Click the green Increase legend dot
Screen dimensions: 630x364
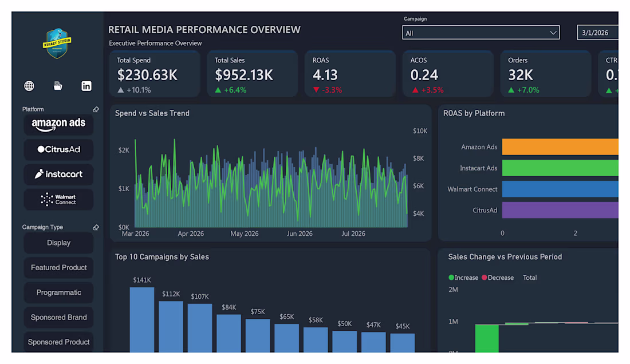[x=451, y=278]
